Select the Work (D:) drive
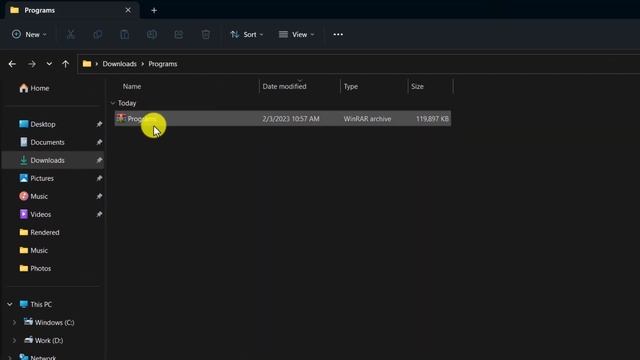This screenshot has width=640, height=360. [43, 340]
